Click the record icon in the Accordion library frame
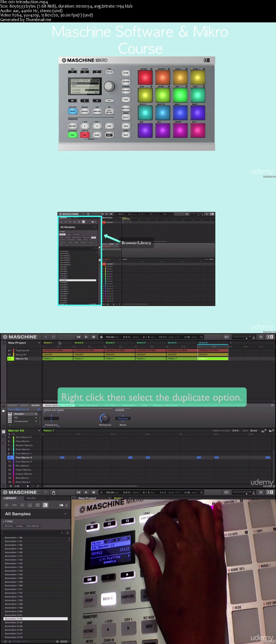The height and width of the screenshot is (644, 276). click(94, 492)
